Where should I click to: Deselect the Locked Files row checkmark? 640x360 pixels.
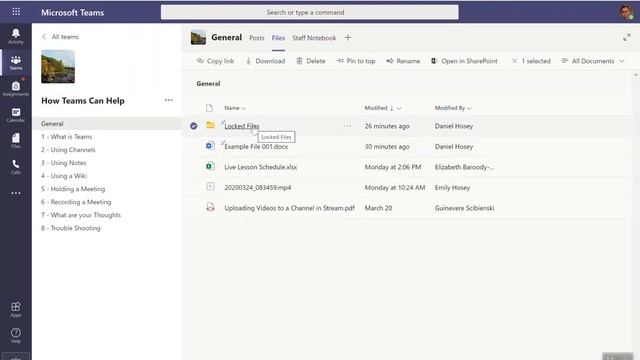[x=193, y=126]
